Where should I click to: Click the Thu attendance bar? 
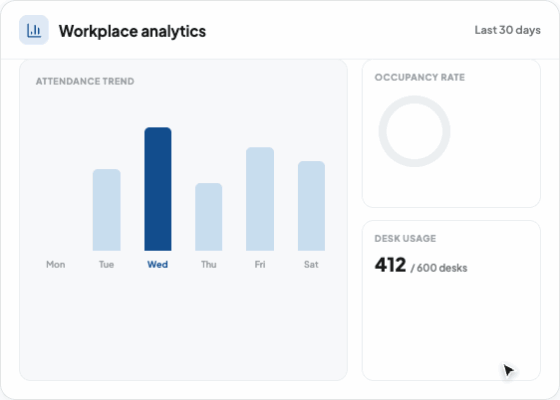pos(209,217)
